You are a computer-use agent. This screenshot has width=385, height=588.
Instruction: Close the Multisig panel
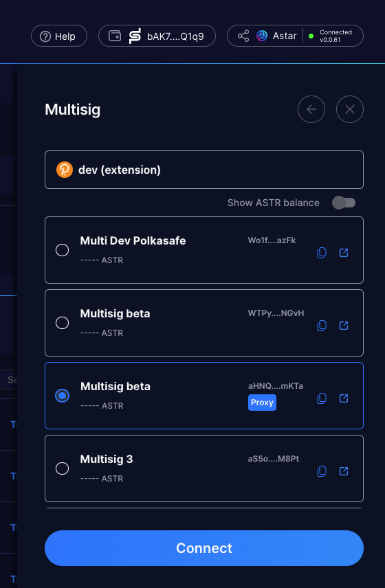[x=350, y=109]
